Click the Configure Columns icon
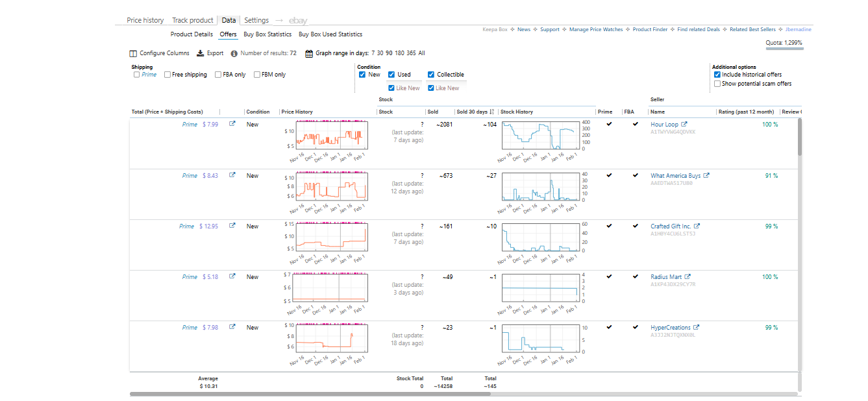Viewport: 868px width, 401px height. (x=134, y=54)
